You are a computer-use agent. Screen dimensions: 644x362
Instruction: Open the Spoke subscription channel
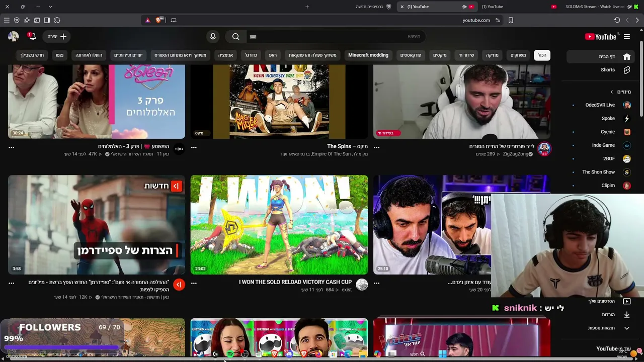click(602, 119)
